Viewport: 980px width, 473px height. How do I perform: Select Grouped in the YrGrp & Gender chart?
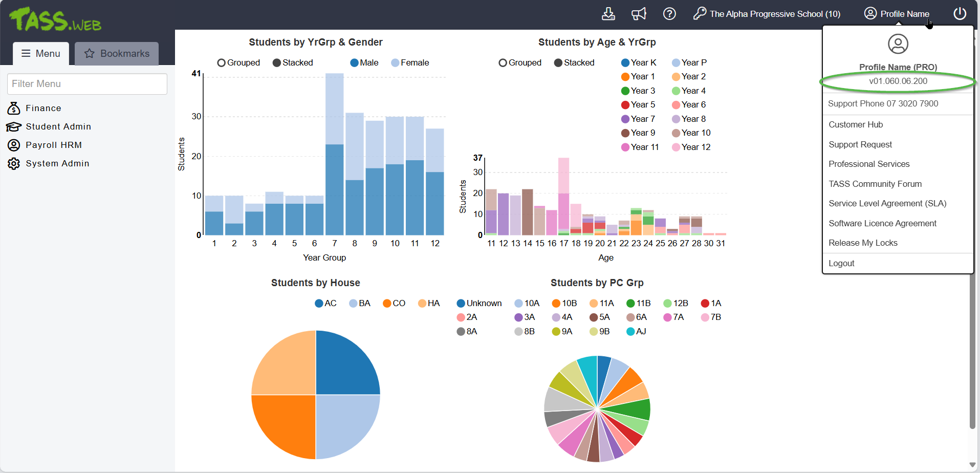tap(222, 63)
